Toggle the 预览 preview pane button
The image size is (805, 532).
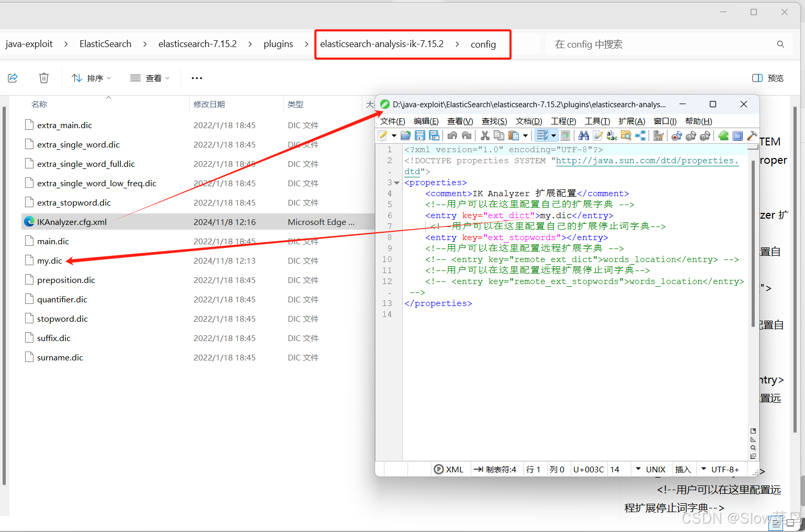767,78
